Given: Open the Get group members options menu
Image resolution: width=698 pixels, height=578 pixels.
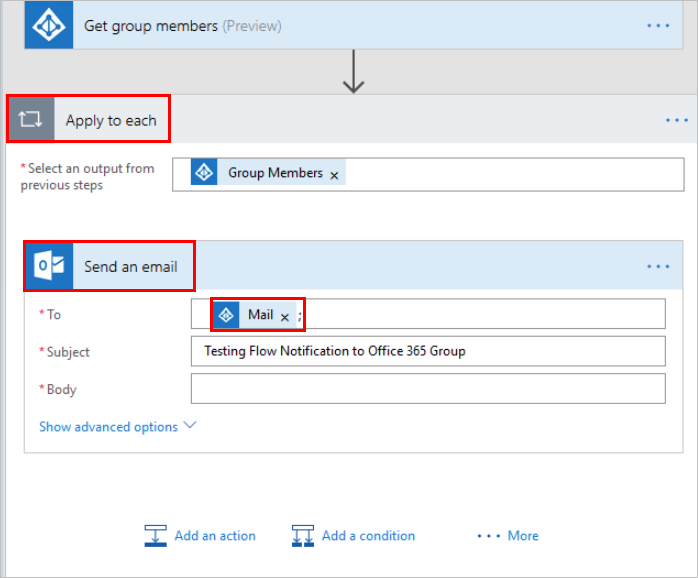Looking at the screenshot, I should (x=657, y=26).
